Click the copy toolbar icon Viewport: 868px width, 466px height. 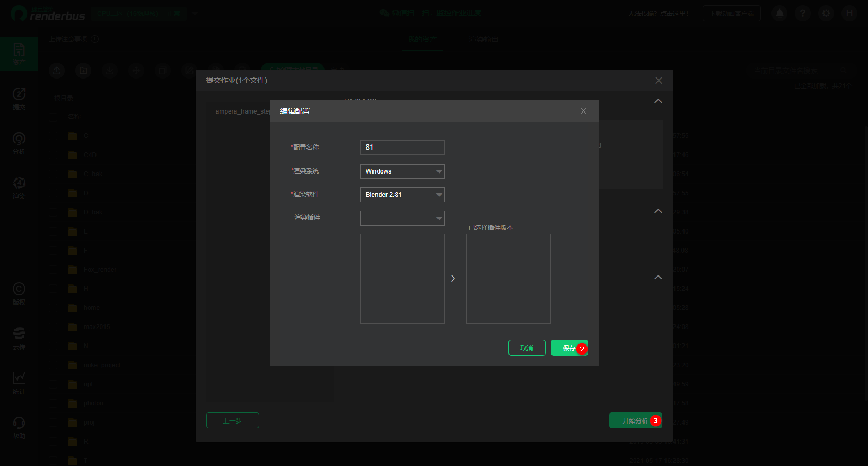pyautogui.click(x=163, y=70)
